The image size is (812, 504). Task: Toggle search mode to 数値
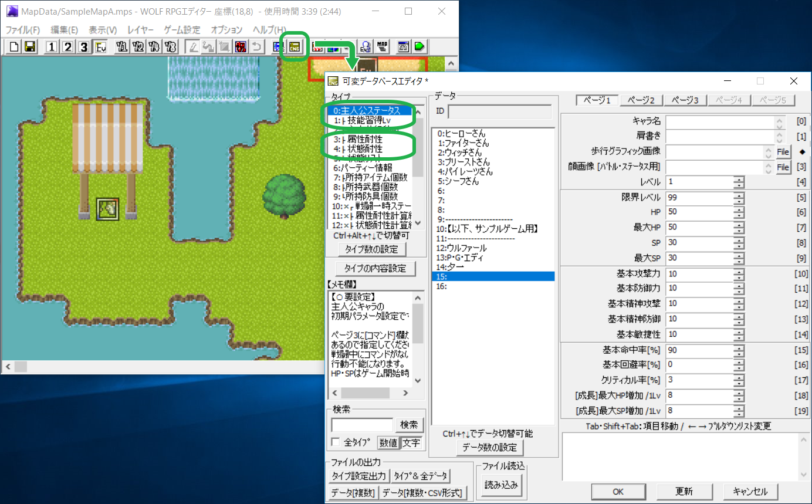[388, 443]
